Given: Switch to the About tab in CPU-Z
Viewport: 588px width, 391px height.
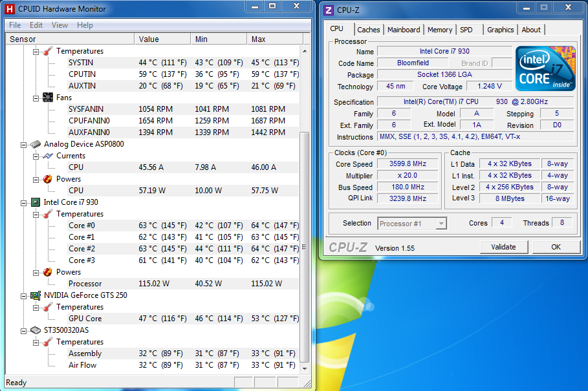Looking at the screenshot, I should [531, 30].
